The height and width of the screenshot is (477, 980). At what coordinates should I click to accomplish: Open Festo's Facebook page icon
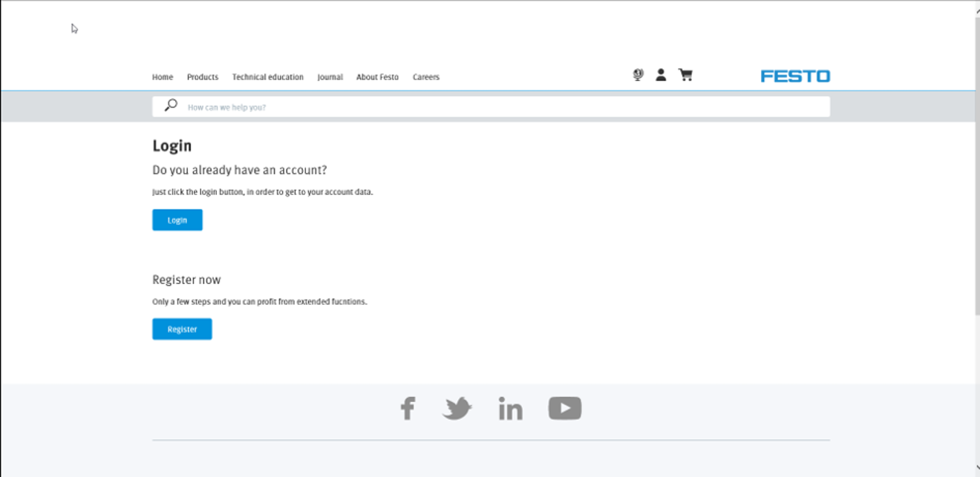[408, 408]
